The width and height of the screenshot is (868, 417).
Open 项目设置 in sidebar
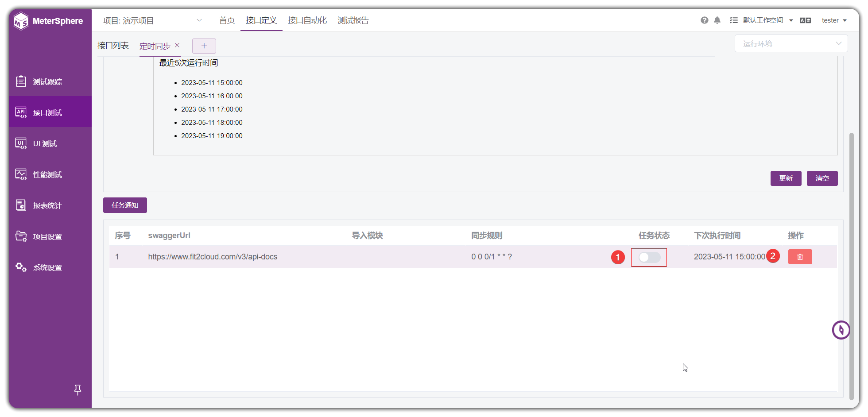tap(50, 236)
